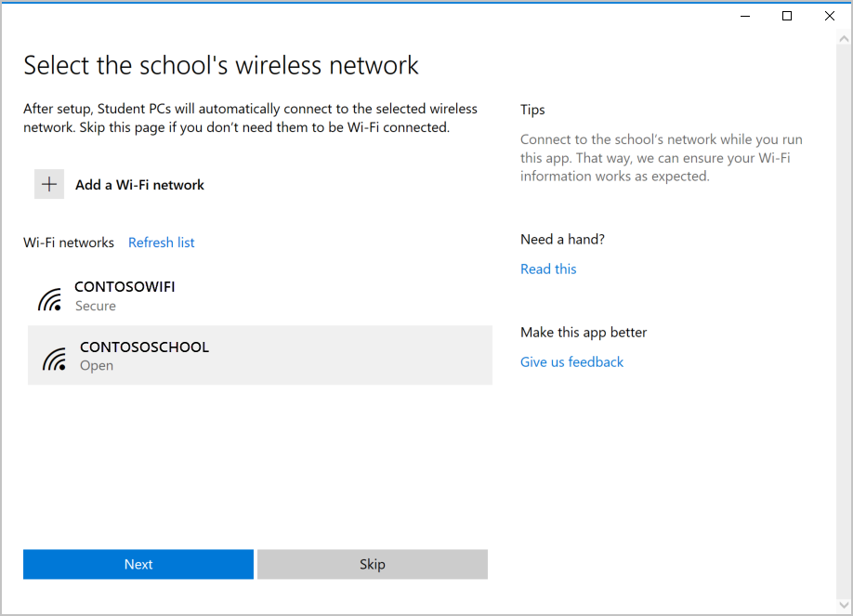Select the CONTOSOSCHOOL network name
This screenshot has width=853, height=616.
pyautogui.click(x=144, y=347)
